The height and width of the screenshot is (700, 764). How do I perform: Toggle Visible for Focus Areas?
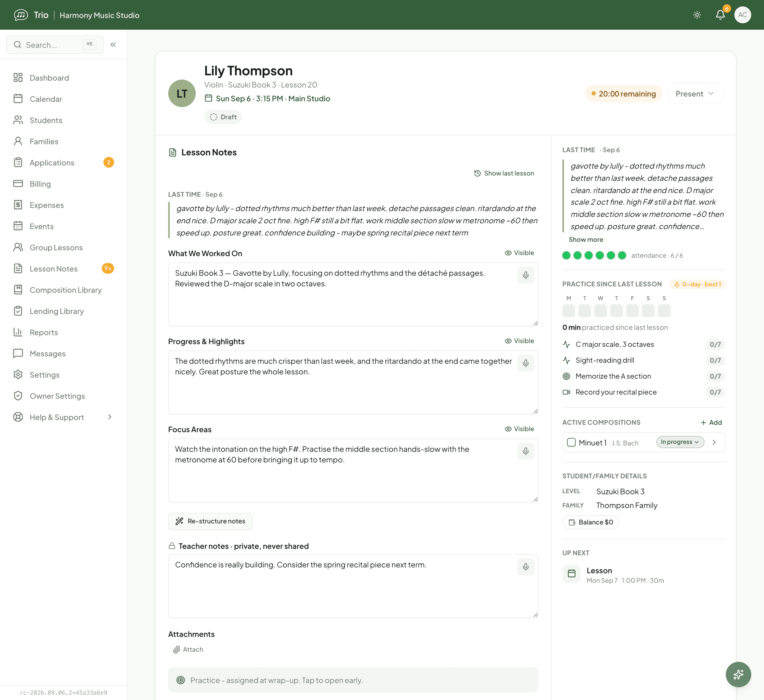pyautogui.click(x=519, y=429)
